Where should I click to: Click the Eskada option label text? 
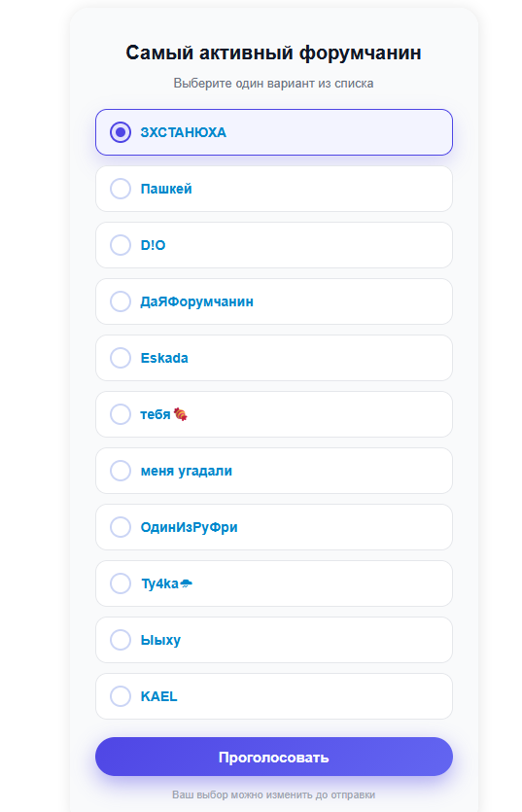coord(164,358)
